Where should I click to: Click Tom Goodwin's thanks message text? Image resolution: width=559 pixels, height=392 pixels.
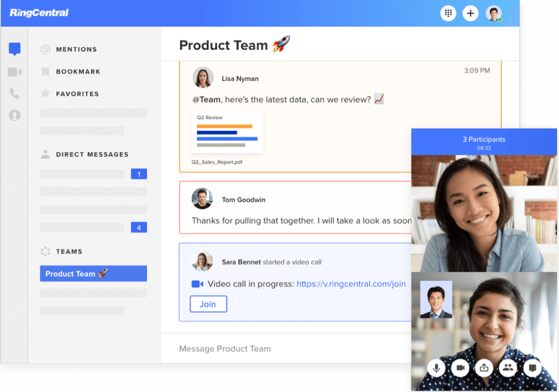click(x=301, y=221)
